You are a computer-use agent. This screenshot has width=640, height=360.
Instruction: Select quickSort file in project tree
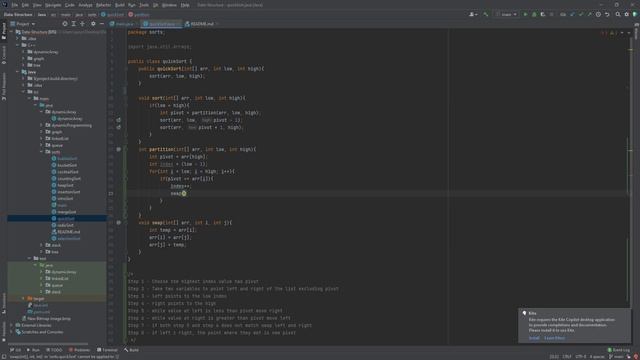point(63,219)
